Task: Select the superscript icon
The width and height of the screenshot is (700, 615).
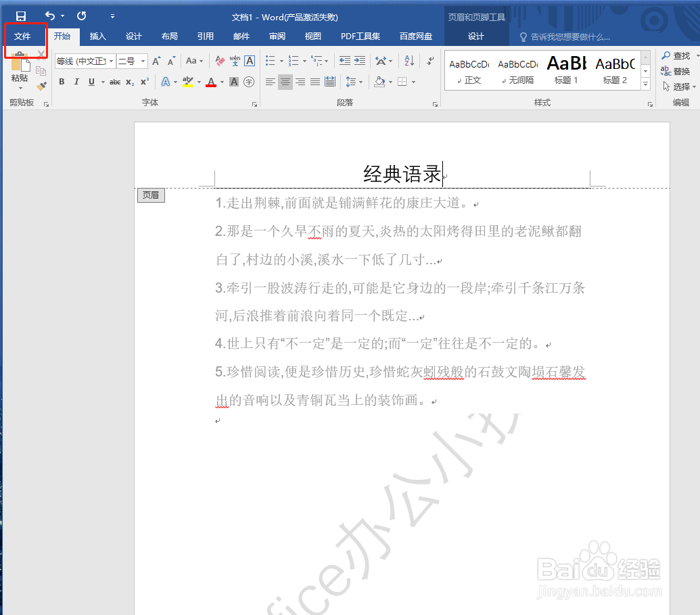Action: coord(143,82)
